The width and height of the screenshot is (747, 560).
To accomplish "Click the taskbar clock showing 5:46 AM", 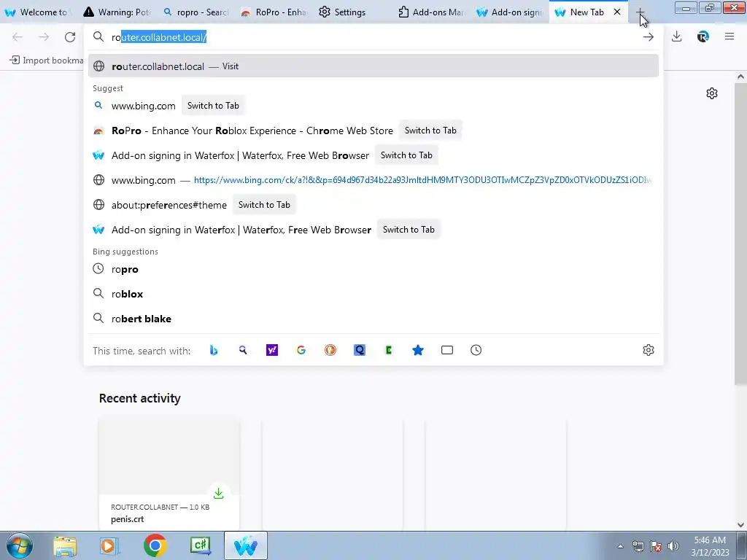I will coord(710,546).
